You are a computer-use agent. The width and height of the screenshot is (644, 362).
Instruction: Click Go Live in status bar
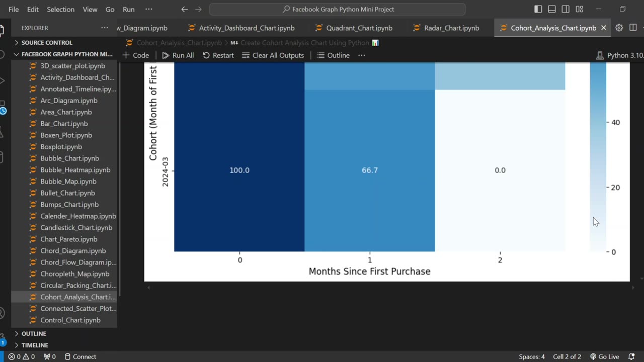click(605, 356)
